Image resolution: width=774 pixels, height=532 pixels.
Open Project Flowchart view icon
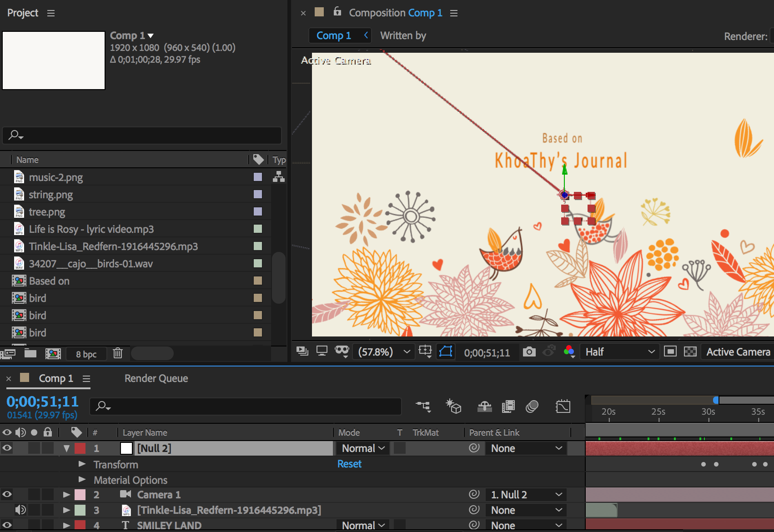(x=279, y=177)
